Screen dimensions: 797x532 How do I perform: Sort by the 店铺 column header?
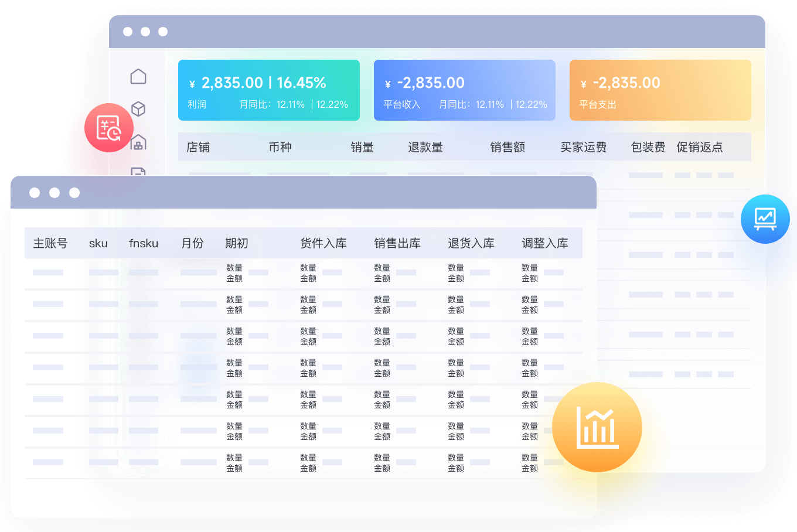pos(198,147)
